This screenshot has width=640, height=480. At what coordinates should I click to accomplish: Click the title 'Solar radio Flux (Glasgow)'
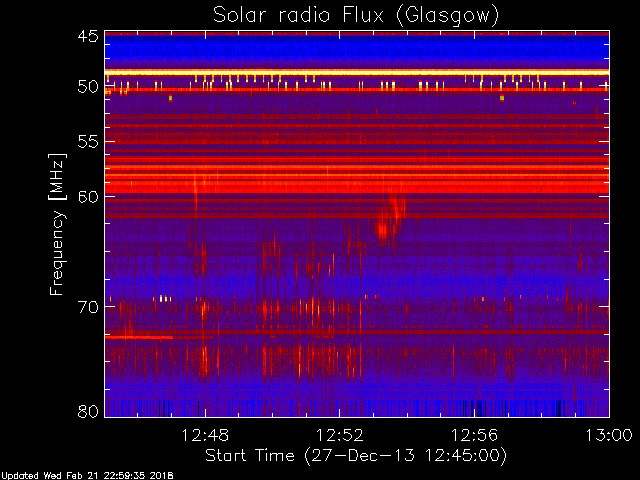pyautogui.click(x=356, y=16)
